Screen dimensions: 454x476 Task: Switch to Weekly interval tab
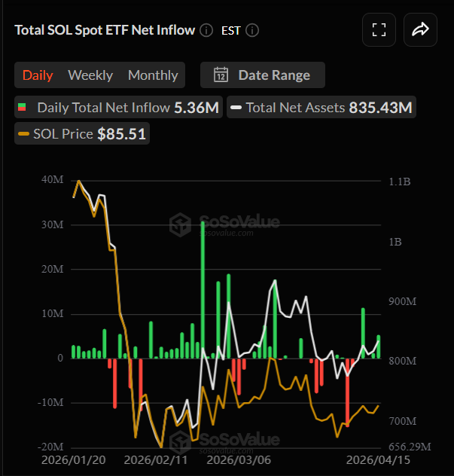(90, 75)
